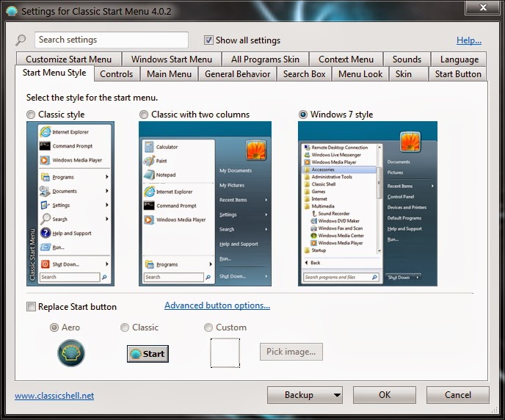Enable the Replace Start button checkbox

tap(31, 307)
